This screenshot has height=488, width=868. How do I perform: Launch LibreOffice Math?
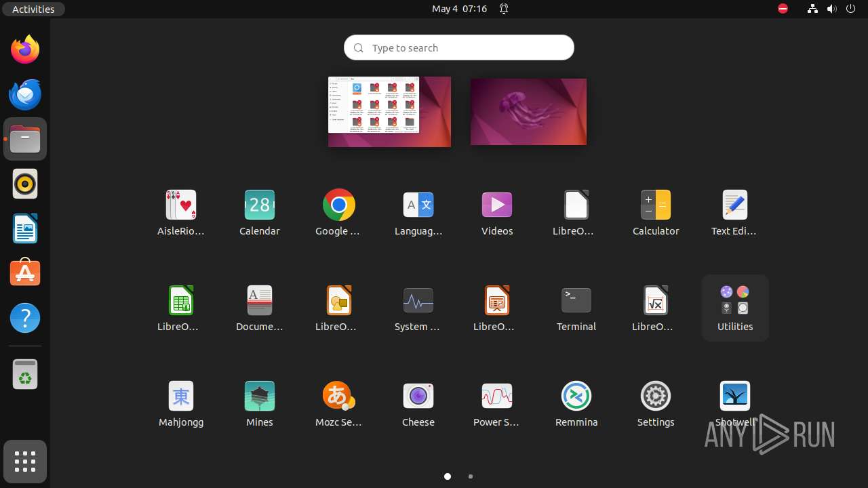click(656, 308)
